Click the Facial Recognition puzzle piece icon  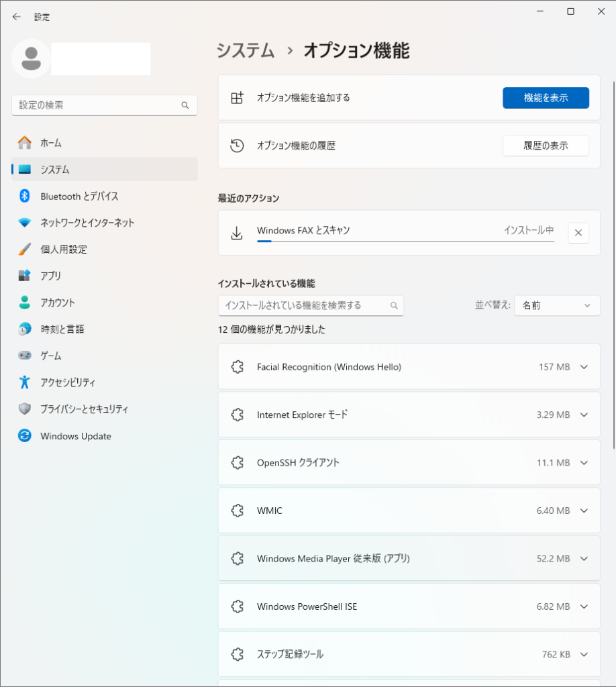(237, 367)
